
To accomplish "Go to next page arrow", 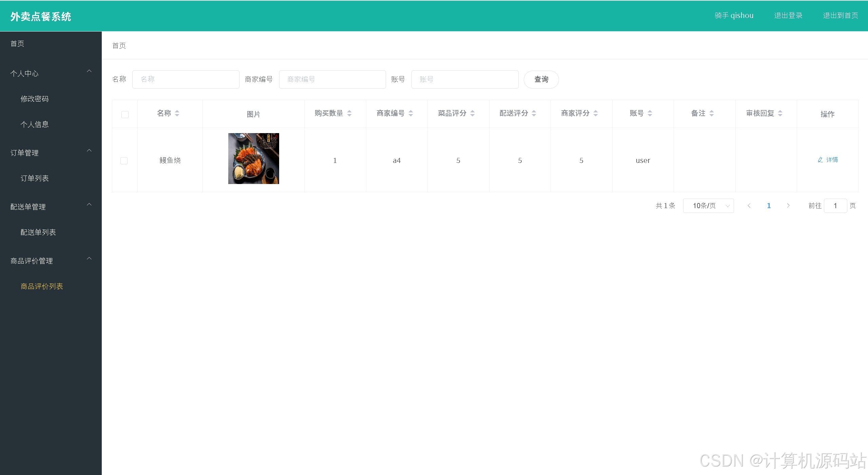I will click(788, 206).
